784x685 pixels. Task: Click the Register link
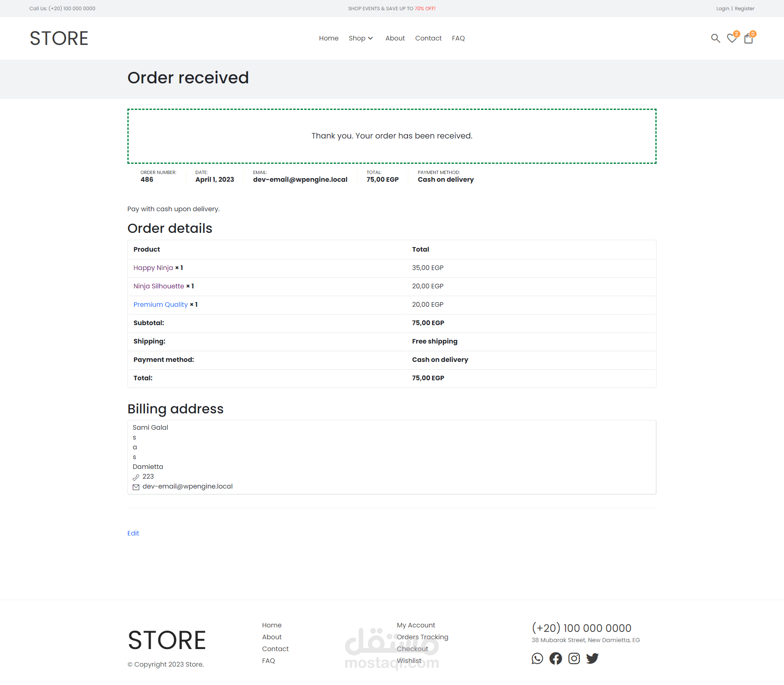point(744,9)
